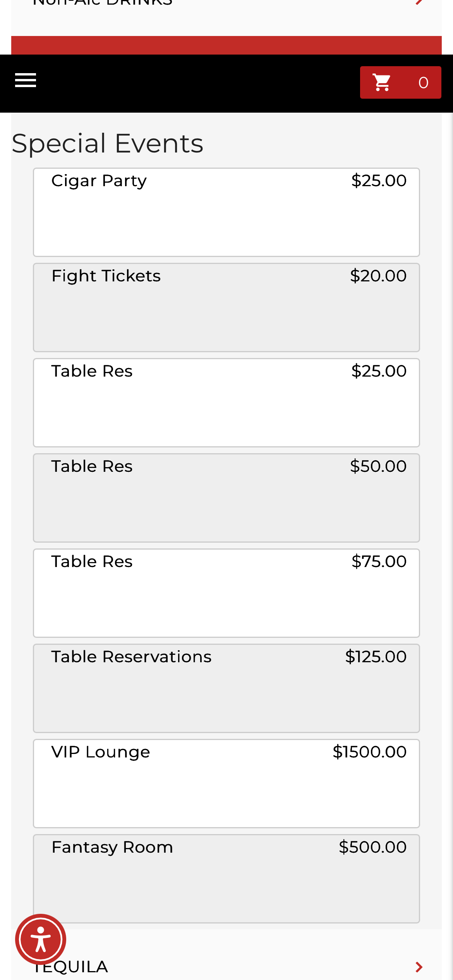Open the accessibility options widget
The image size is (453, 980).
41,939
